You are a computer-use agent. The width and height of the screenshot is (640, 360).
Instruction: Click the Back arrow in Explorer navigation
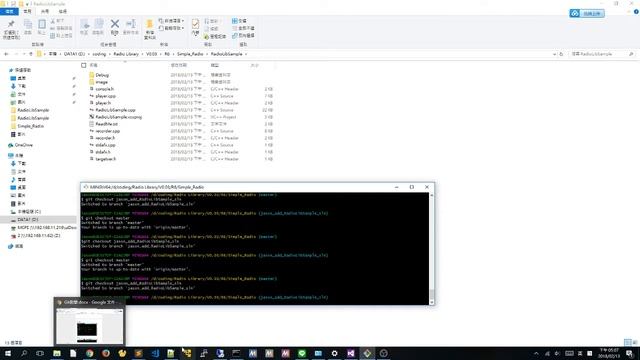click(6, 54)
